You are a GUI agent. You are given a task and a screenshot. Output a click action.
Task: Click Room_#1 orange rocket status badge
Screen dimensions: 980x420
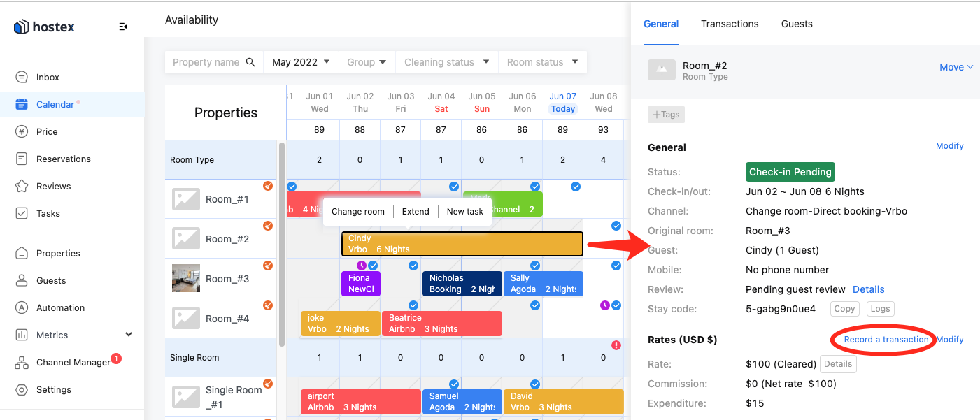(x=267, y=186)
